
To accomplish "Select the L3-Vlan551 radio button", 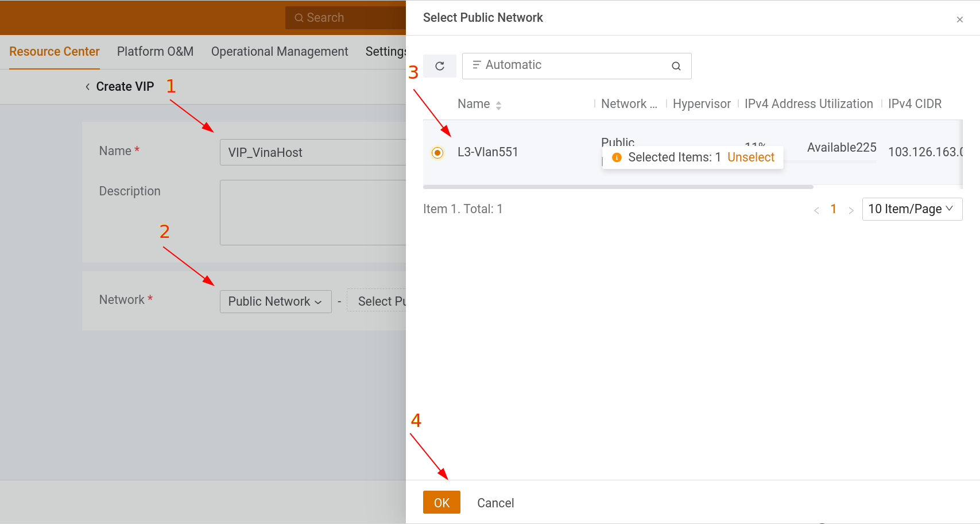I will point(437,153).
